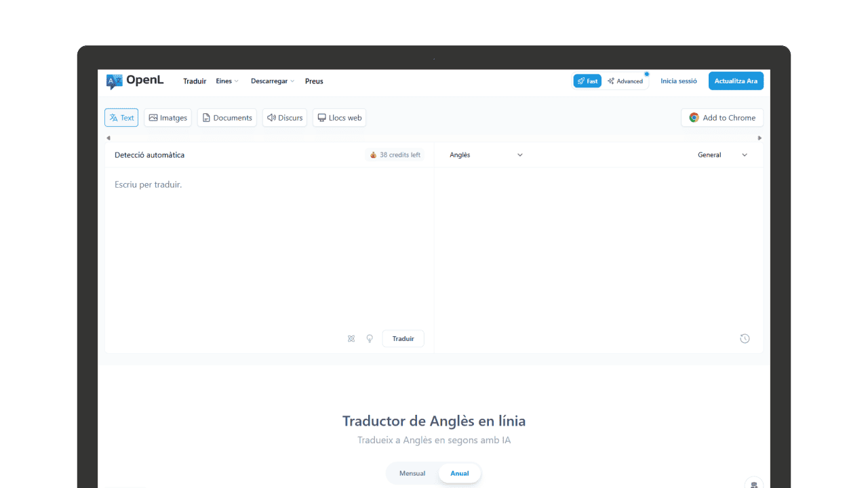Viewport: 868px width, 488px height.
Task: Expand the Eines menu
Action: 227,81
